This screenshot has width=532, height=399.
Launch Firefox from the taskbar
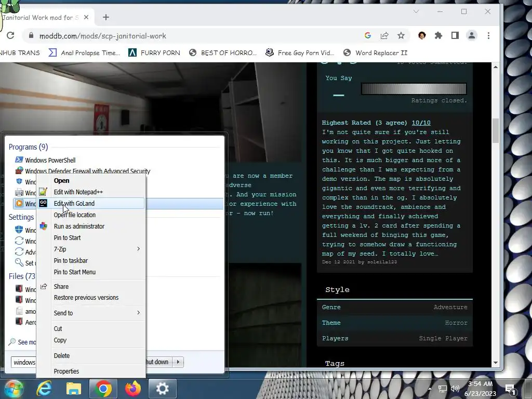(133, 389)
